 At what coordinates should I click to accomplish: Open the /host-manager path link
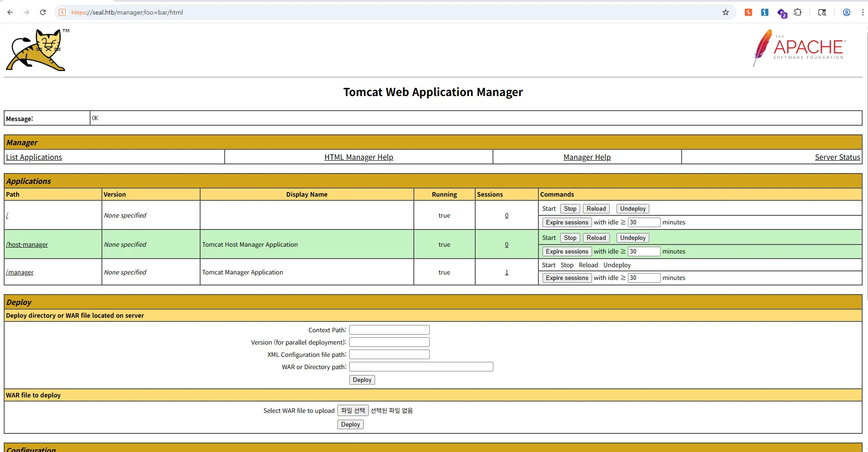pyautogui.click(x=27, y=244)
